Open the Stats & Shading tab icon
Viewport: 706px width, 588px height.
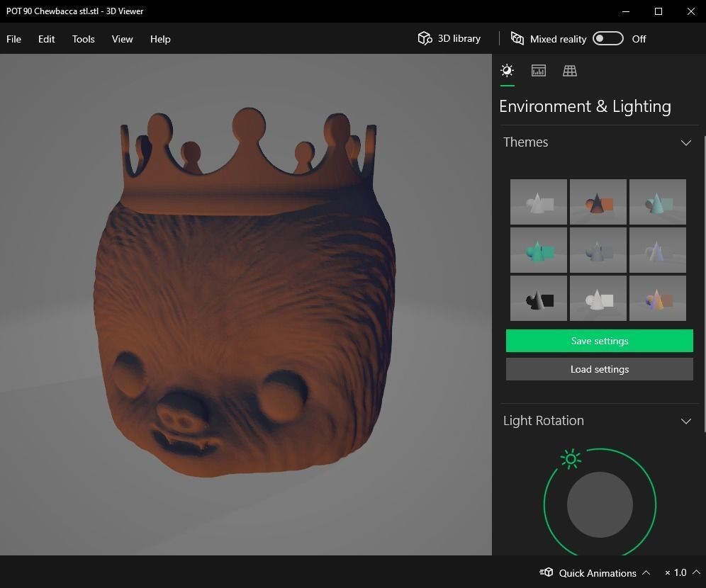click(539, 71)
